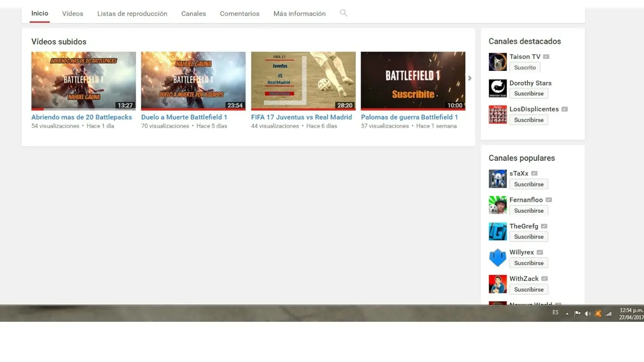Click WithZack channel avatar
Viewport: 644px width, 362px height.
(x=498, y=284)
